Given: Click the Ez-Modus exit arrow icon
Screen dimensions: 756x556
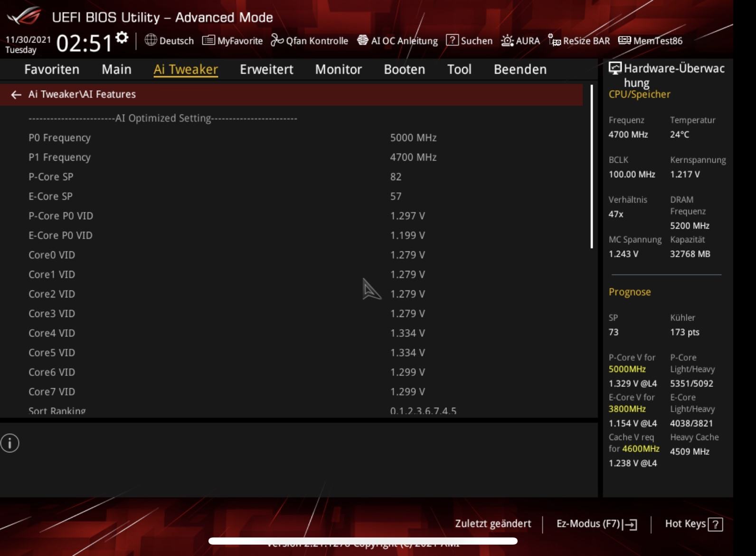Looking at the screenshot, I should (631, 525).
